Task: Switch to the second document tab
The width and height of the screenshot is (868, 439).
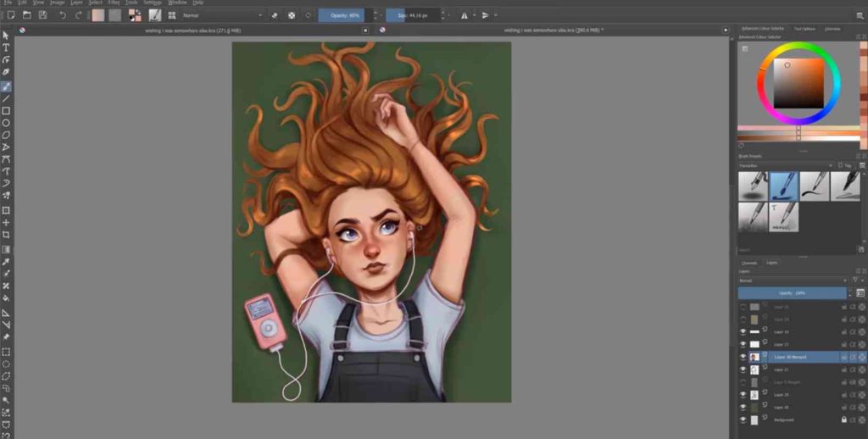Action: pos(554,31)
